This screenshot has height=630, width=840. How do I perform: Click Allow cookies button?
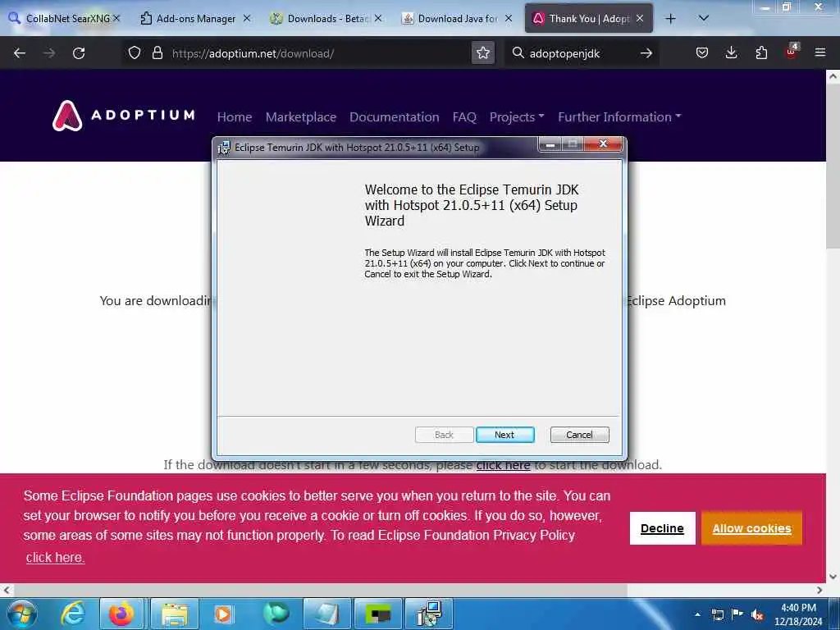[x=751, y=528]
